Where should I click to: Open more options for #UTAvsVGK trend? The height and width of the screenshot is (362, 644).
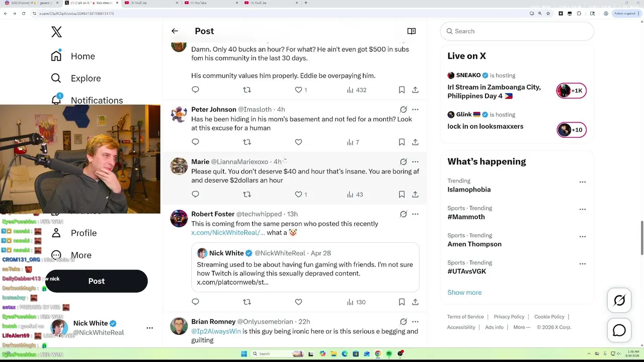point(583,263)
